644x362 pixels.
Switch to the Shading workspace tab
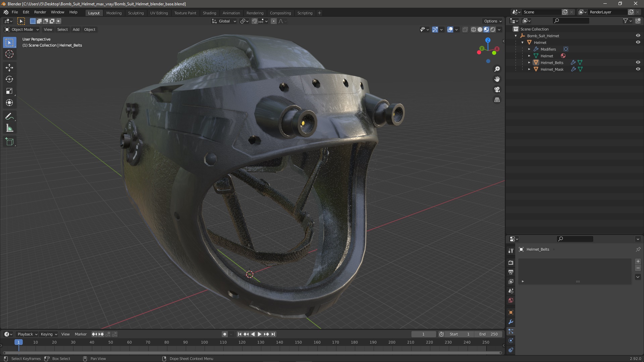tap(209, 13)
